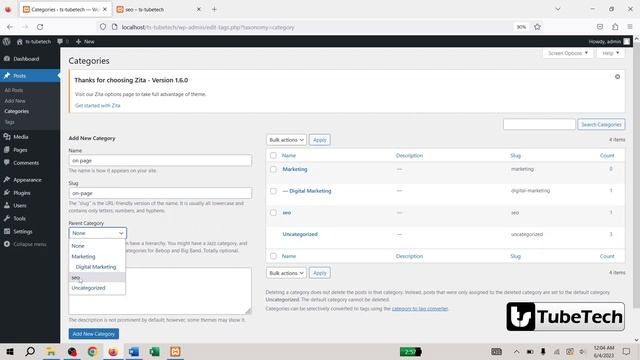Click the top Apply button

[x=320, y=140]
